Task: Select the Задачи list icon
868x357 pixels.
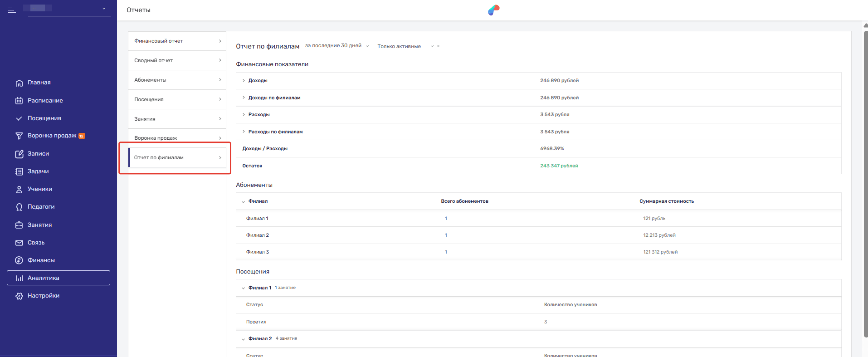Action: (19, 171)
